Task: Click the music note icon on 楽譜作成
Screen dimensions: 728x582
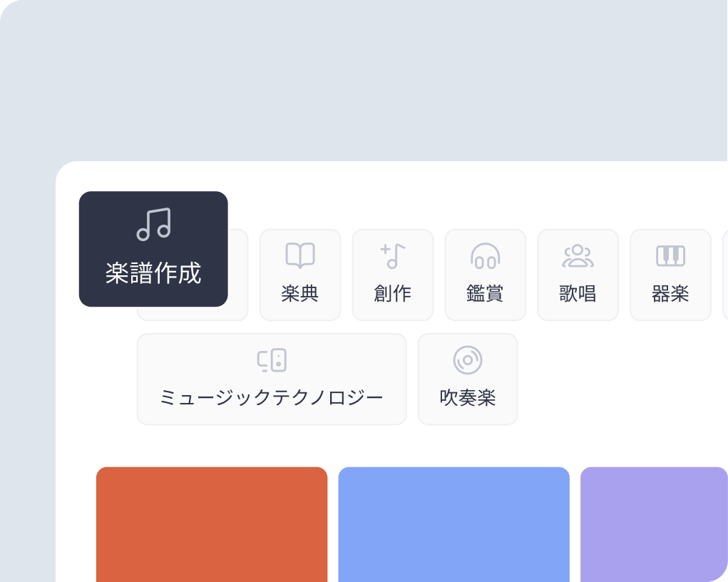Action: coord(153,224)
